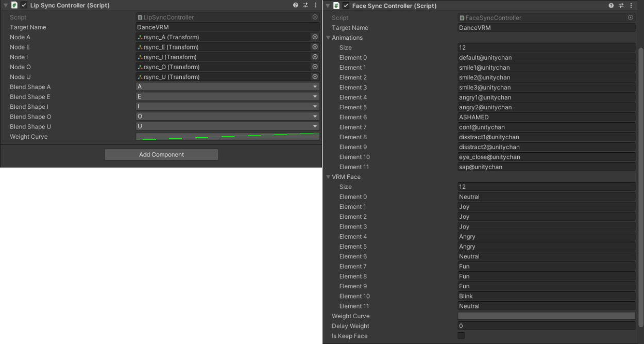
Task: Open presets icon for Face Sync Controller
Action: coord(621,6)
